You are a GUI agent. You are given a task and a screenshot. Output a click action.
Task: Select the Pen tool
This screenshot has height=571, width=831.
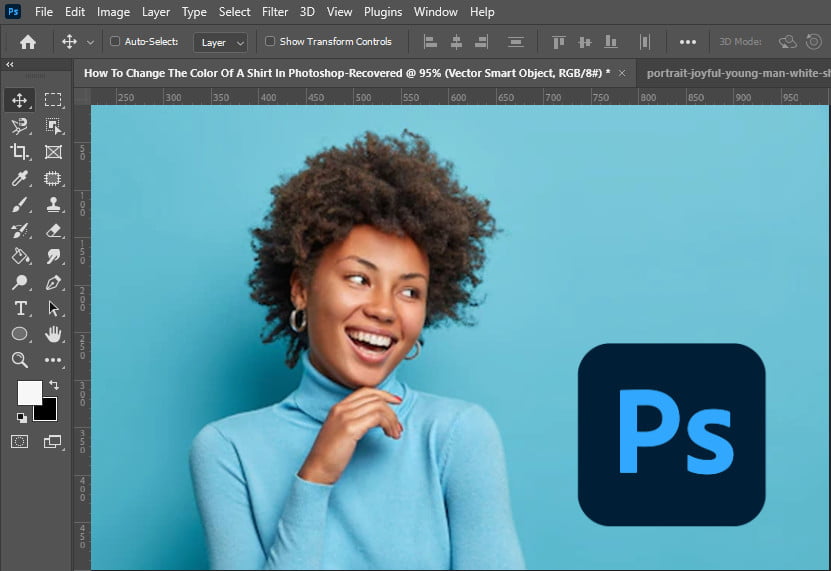[x=52, y=282]
